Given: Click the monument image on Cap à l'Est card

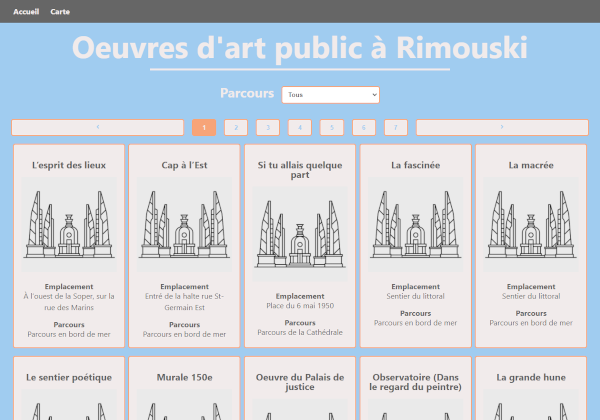Looking at the screenshot, I should tap(184, 225).
